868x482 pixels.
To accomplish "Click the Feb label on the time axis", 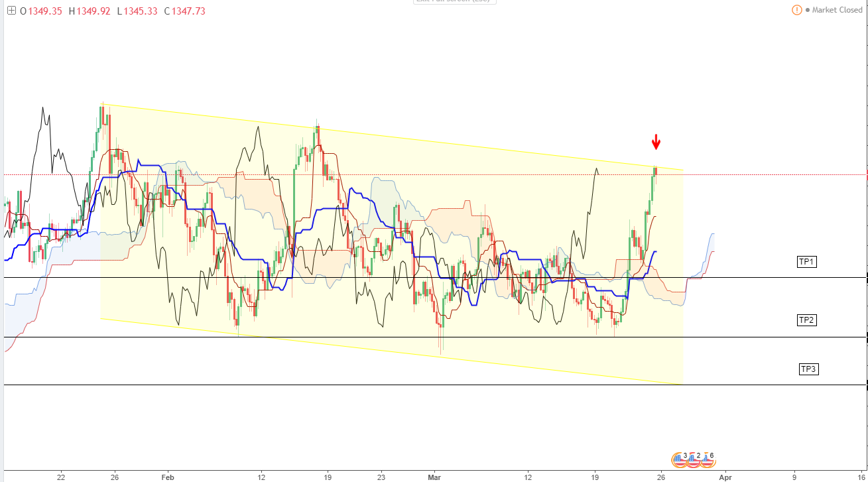I will coord(168,476).
